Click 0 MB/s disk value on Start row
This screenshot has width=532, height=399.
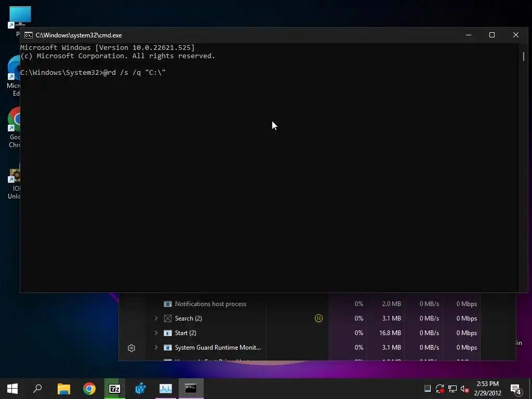pos(429,333)
